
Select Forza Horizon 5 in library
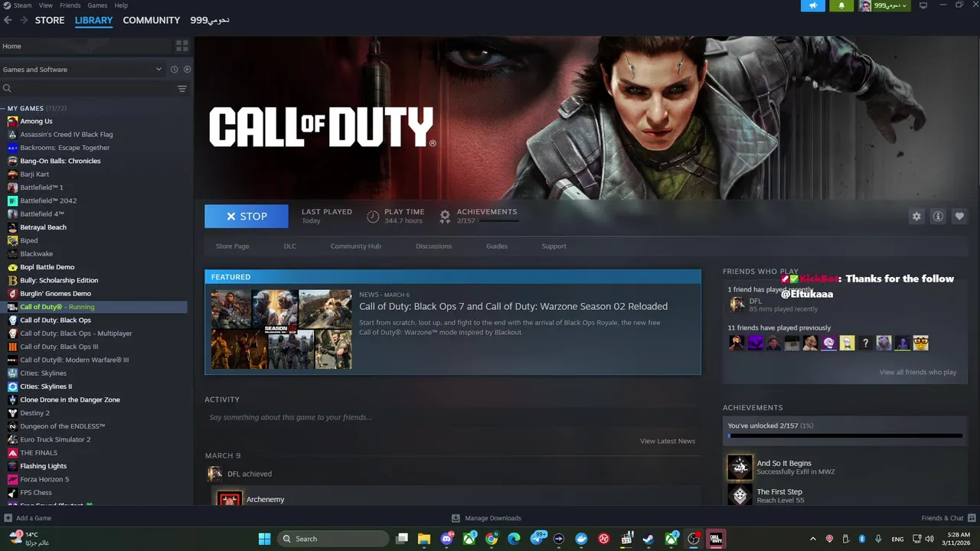[44, 479]
